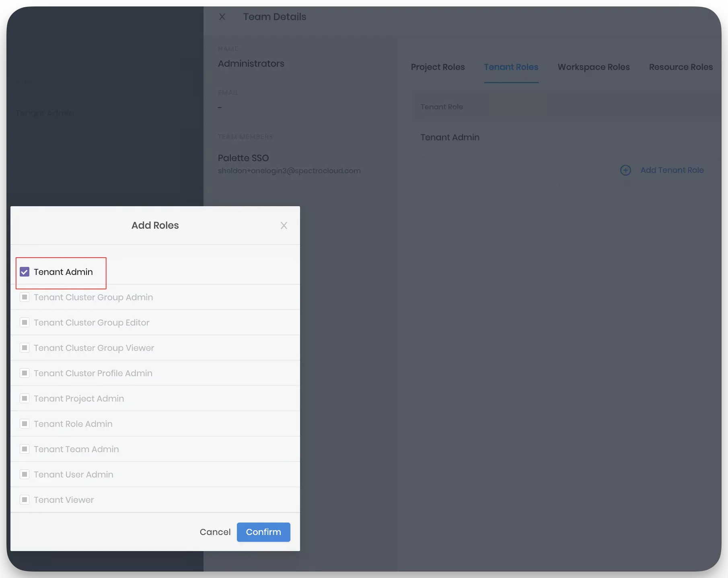Select the Tenant Cluster Profile Admin checkbox
Screen dimensions: 728x578
coord(25,373)
